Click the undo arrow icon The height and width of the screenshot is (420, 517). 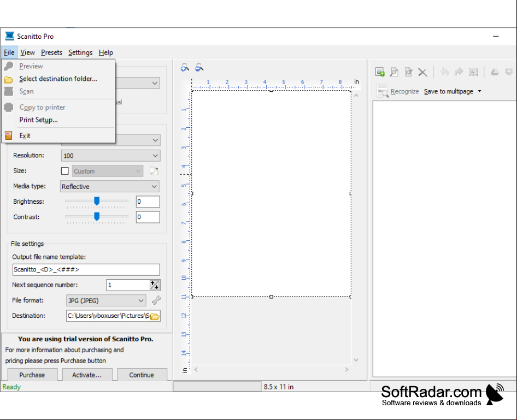point(444,72)
